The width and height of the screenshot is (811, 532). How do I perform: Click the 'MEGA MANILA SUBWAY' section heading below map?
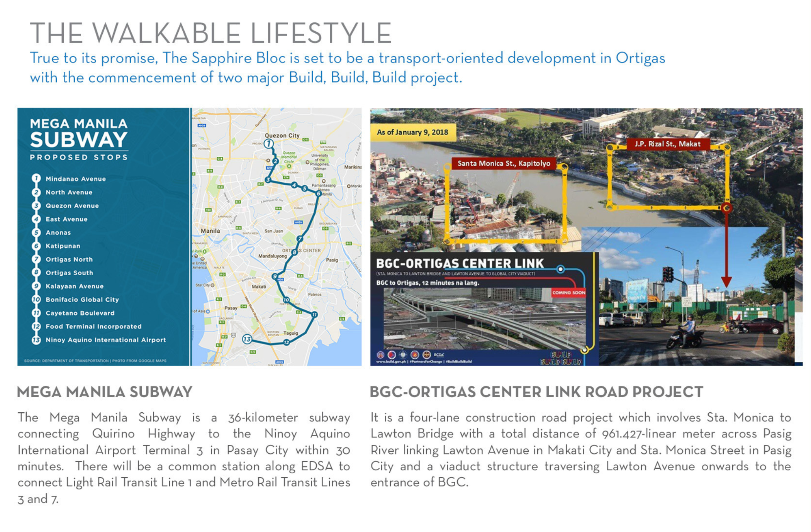pyautogui.click(x=105, y=392)
